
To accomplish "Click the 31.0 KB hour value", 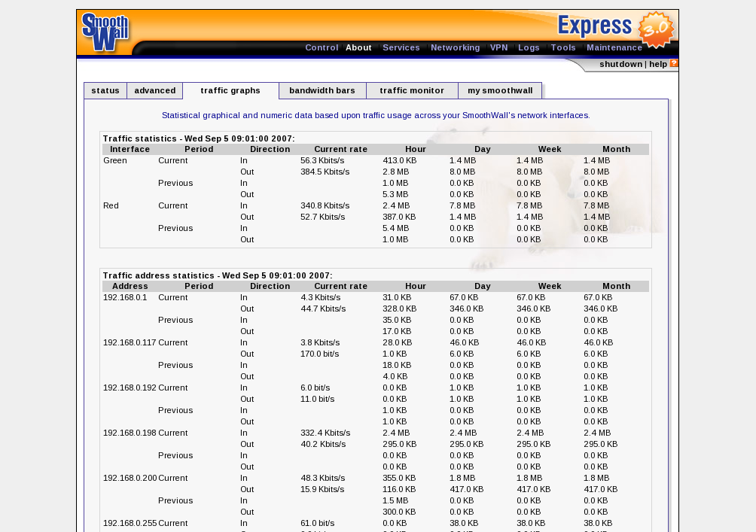I will (x=397, y=298).
